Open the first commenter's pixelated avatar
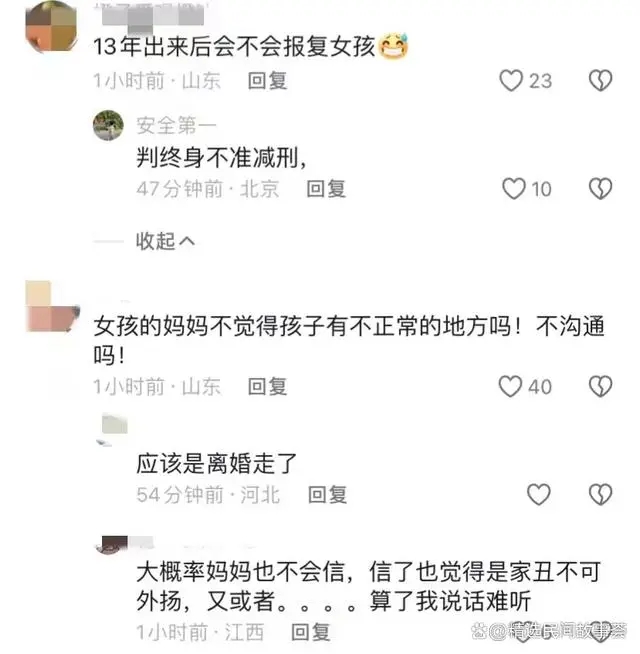Viewport: 640px width, 654px height. point(51,27)
